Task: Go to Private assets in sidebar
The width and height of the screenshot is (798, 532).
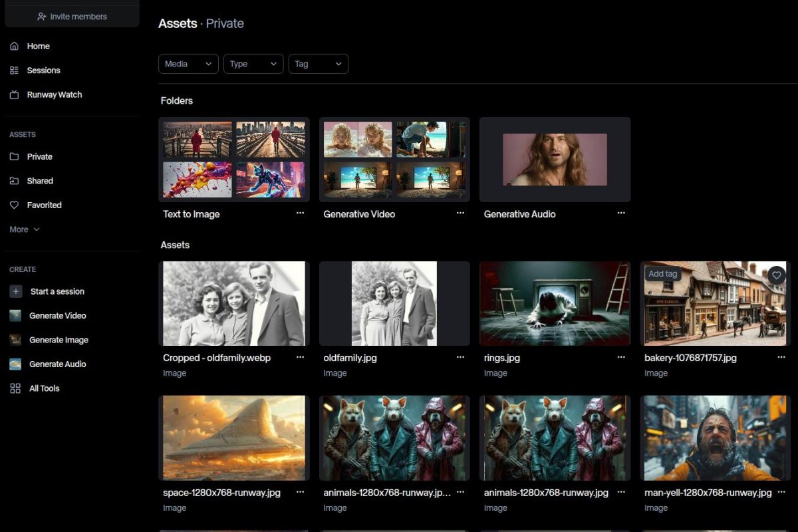Action: click(39, 157)
